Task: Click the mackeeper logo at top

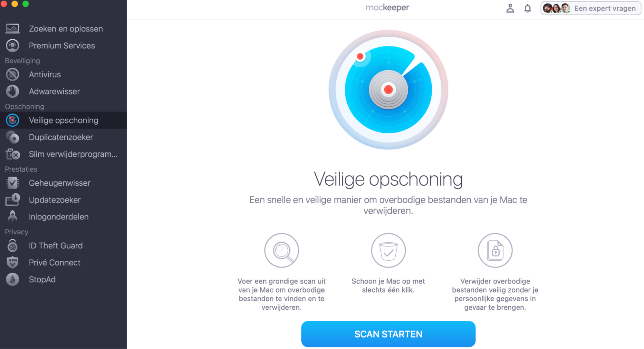Action: 387,7
